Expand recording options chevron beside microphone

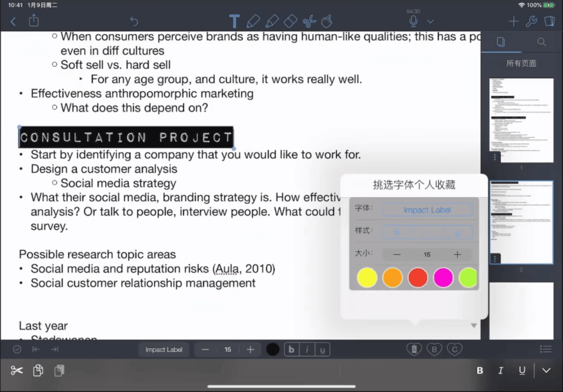[430, 22]
